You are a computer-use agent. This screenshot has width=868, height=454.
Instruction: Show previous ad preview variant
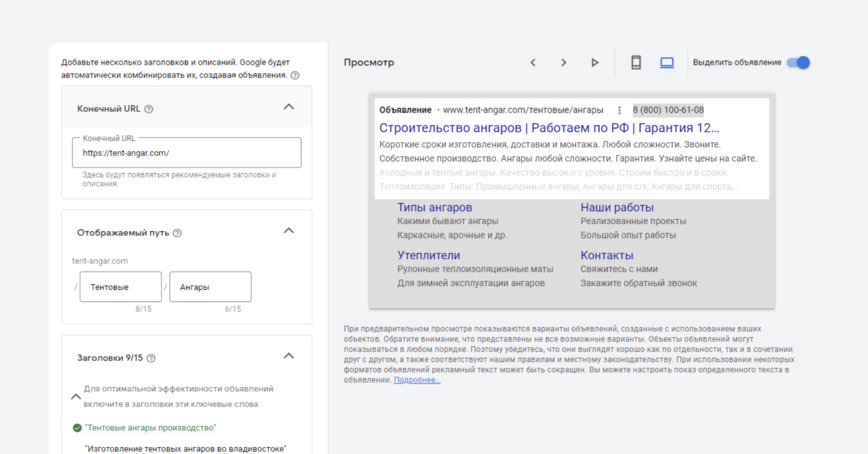pyautogui.click(x=533, y=63)
